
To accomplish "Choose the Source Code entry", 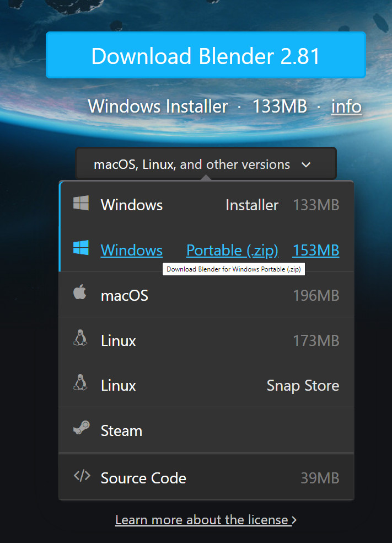I will (207, 477).
